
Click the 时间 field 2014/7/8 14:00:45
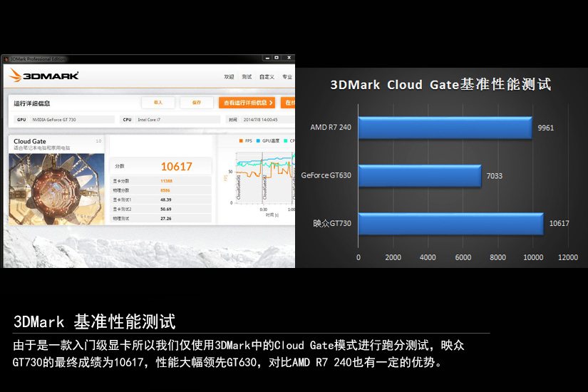(260, 120)
